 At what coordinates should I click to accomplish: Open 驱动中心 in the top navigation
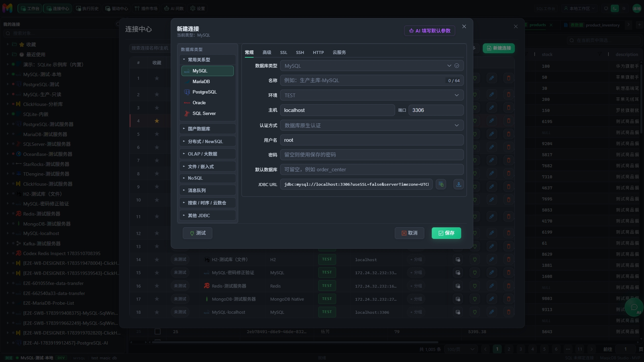pos(117,8)
